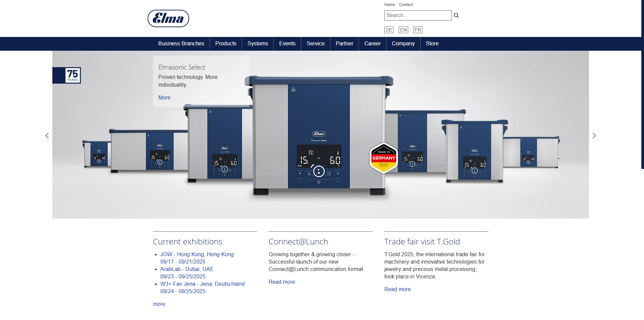This screenshot has width=644, height=320.
Task: Open Partner menu
Action: [x=344, y=44]
